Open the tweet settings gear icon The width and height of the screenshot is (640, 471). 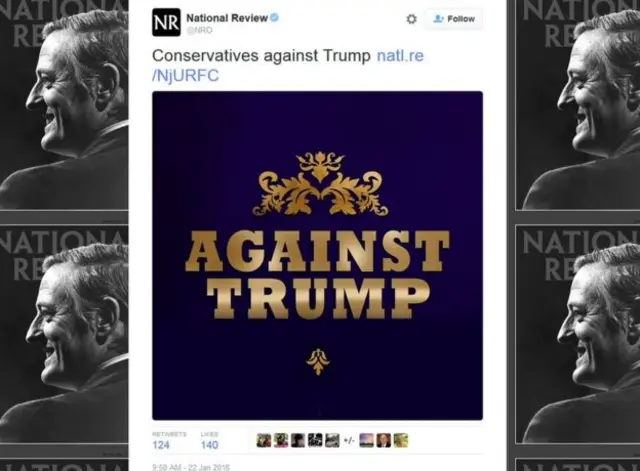coord(411,19)
